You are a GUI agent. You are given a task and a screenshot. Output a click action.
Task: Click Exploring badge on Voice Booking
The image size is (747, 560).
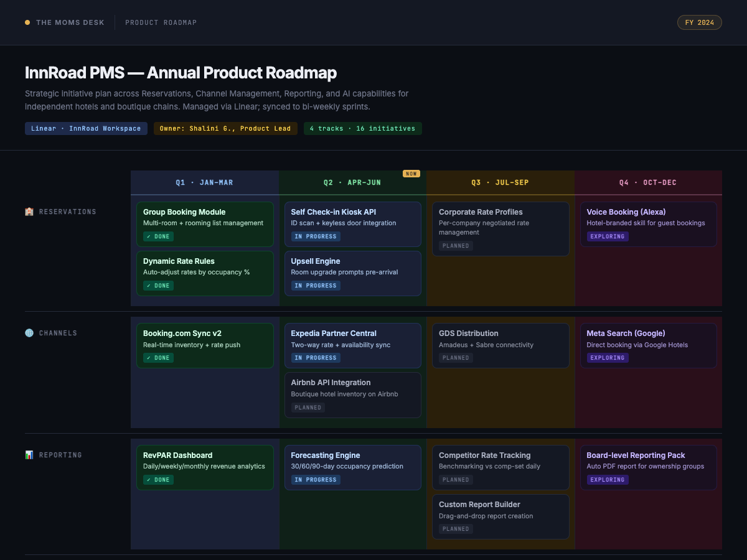608,236
